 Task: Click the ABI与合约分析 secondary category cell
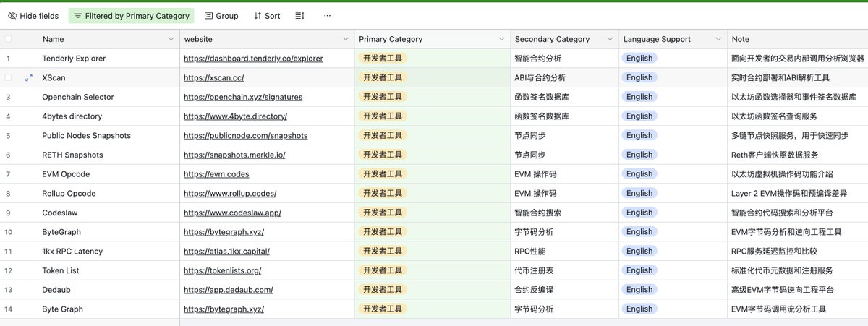(564, 77)
